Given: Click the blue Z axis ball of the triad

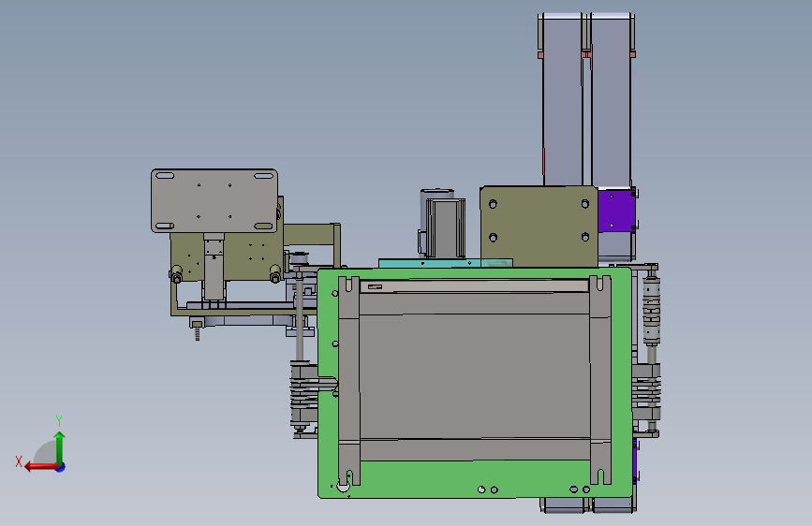Looking at the screenshot, I should coord(61,467).
